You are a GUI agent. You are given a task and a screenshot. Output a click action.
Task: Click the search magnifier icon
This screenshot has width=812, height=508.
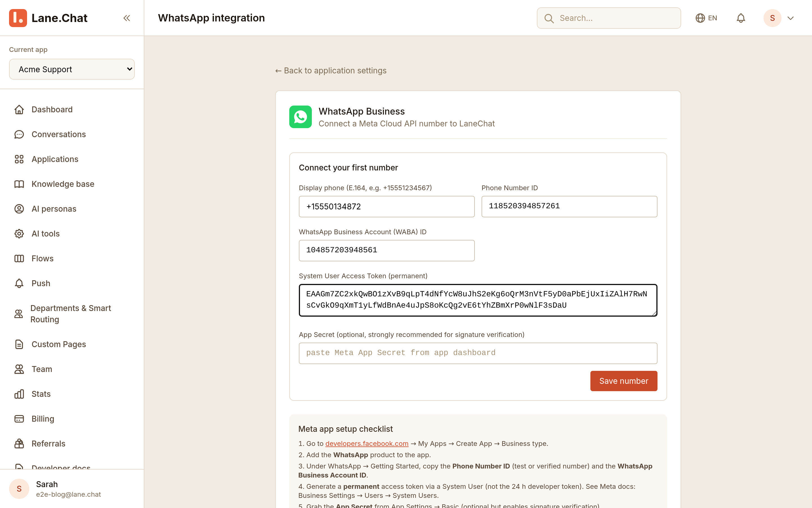pyautogui.click(x=549, y=18)
